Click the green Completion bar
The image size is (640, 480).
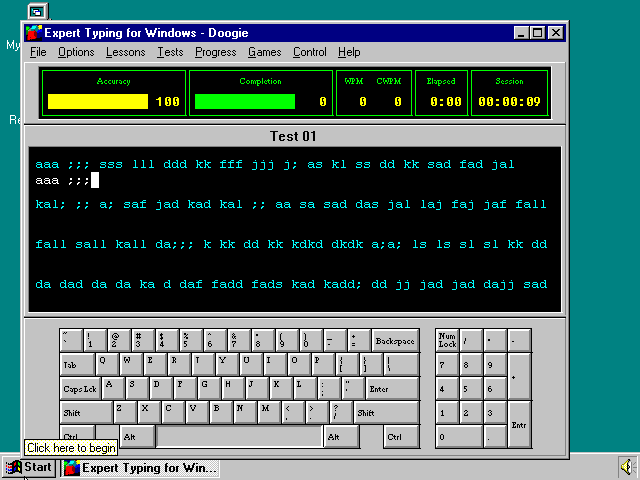click(245, 101)
